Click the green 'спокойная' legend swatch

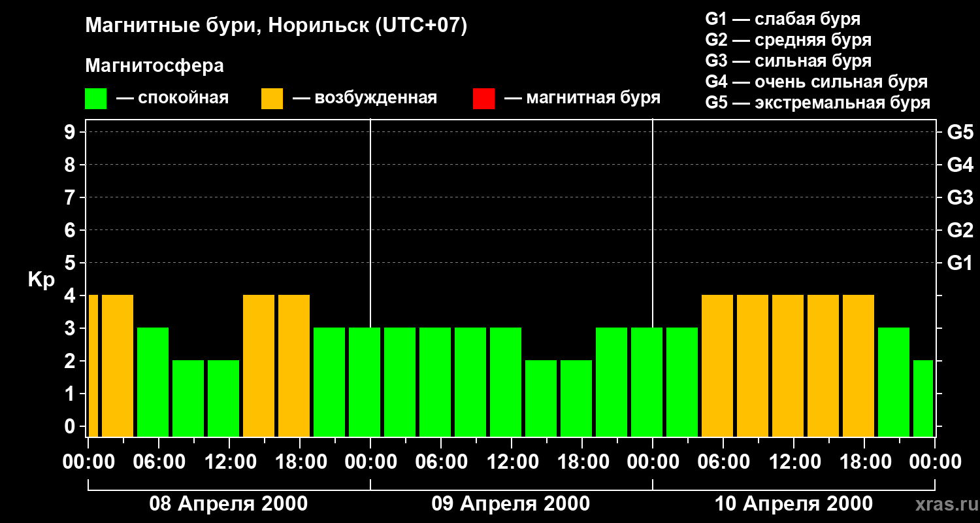point(95,99)
